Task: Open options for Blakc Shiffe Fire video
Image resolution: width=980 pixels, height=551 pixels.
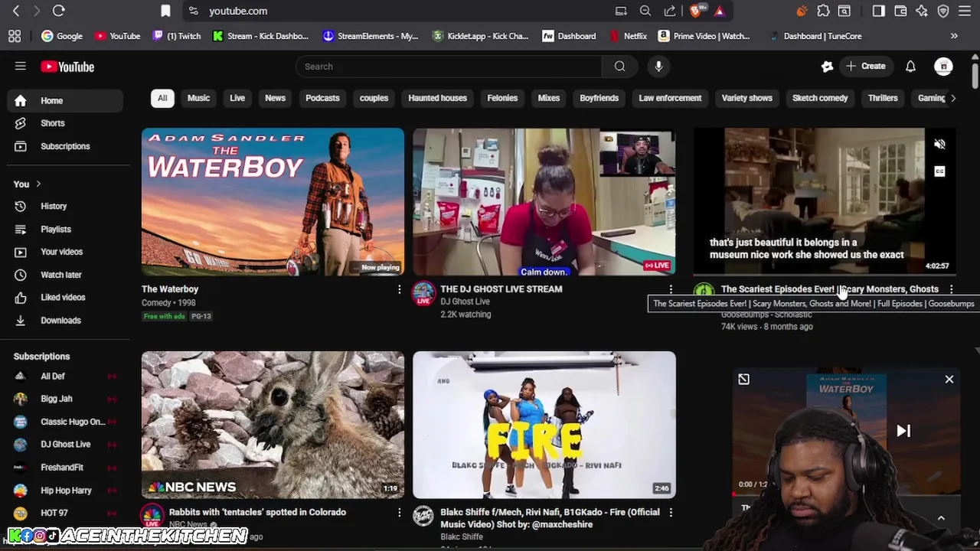Action: tap(671, 513)
